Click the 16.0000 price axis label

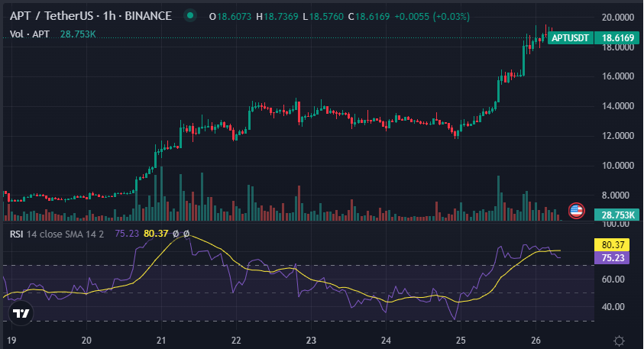[x=618, y=76]
